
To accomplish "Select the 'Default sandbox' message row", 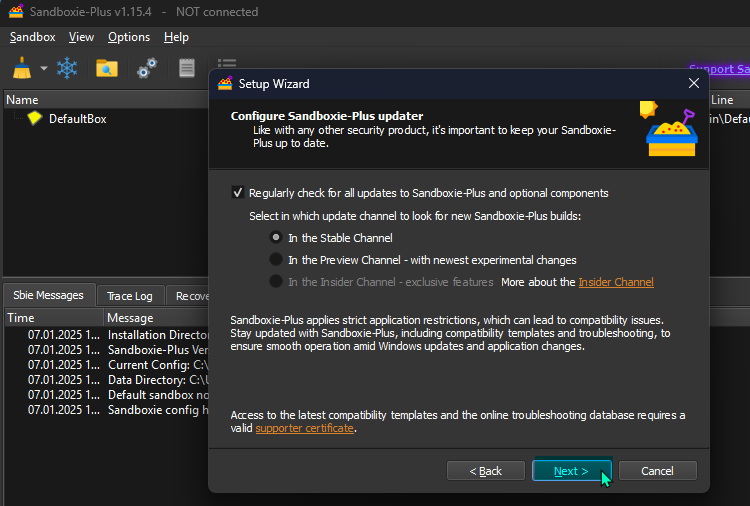I will pyautogui.click(x=107, y=395).
